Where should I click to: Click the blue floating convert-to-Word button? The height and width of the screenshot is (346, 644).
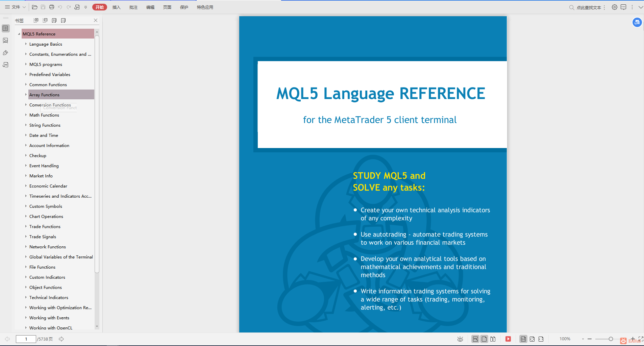tap(637, 22)
